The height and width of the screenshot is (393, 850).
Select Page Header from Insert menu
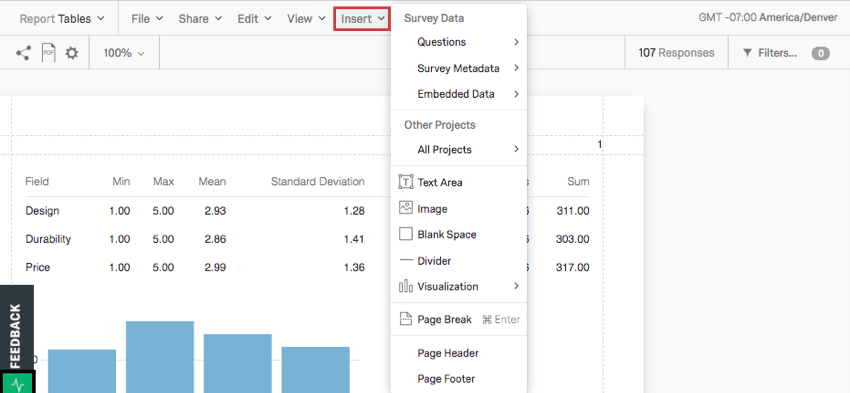(448, 353)
